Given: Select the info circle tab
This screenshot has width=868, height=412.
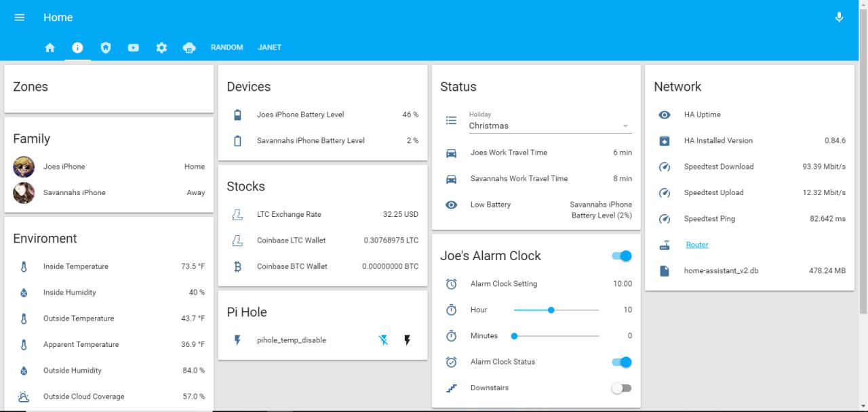Looking at the screenshot, I should 77,47.
